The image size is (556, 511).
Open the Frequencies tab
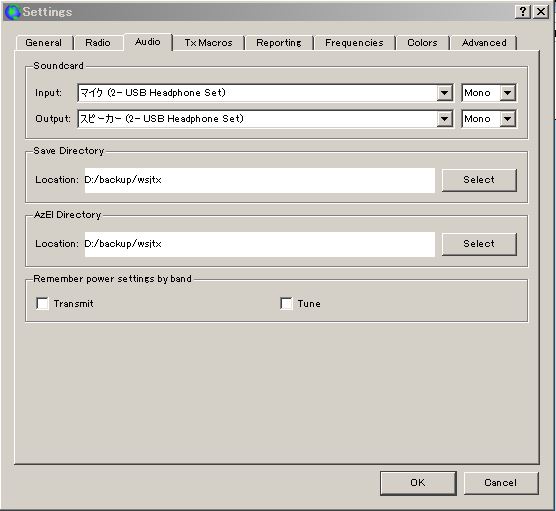coord(354,43)
